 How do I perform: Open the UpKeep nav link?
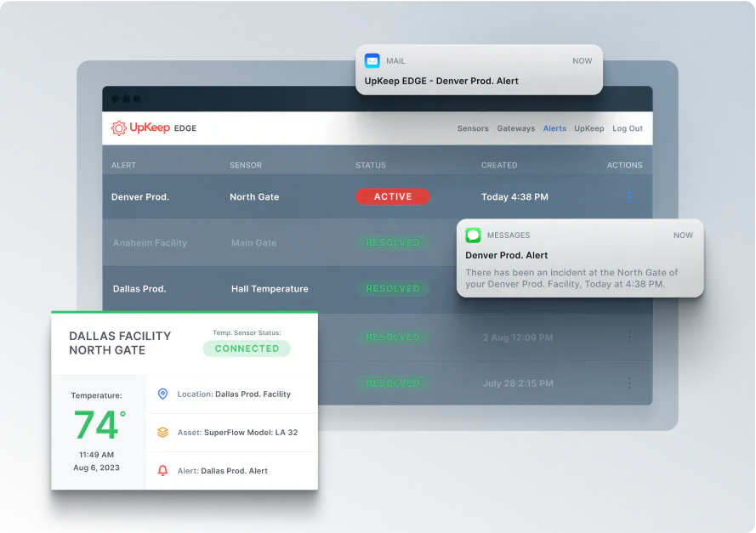click(588, 128)
